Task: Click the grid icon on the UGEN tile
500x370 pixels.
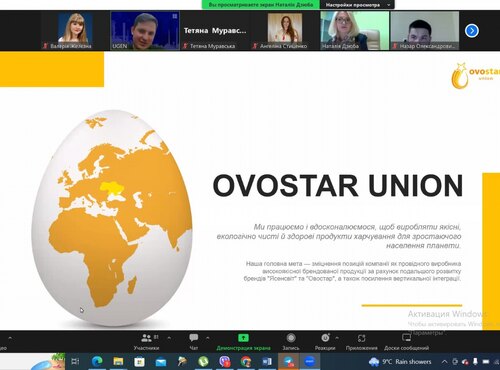Action: 175,16
